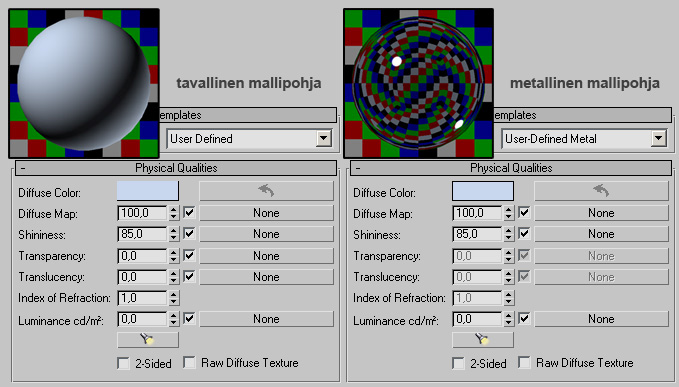Enable 2-Sided in the metal panel
679x387 pixels.
click(x=459, y=363)
